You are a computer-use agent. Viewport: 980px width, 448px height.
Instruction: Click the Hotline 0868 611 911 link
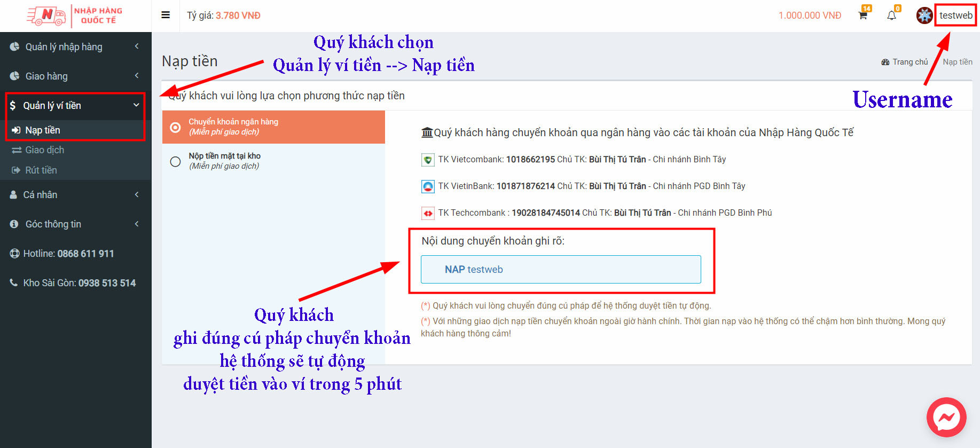[x=75, y=253]
